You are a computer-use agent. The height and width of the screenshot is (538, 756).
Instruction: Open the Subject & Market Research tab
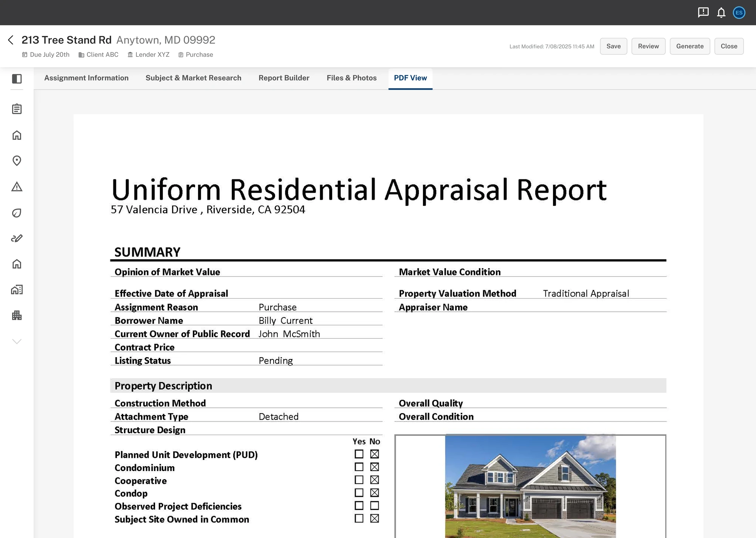[x=194, y=78]
